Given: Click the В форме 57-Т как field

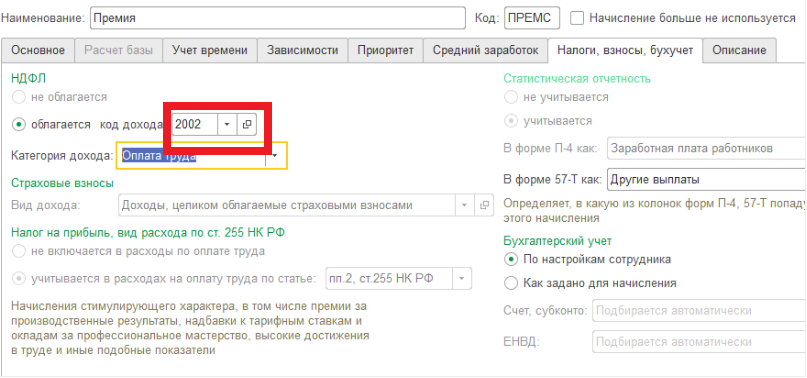Looking at the screenshot, I should (x=707, y=180).
